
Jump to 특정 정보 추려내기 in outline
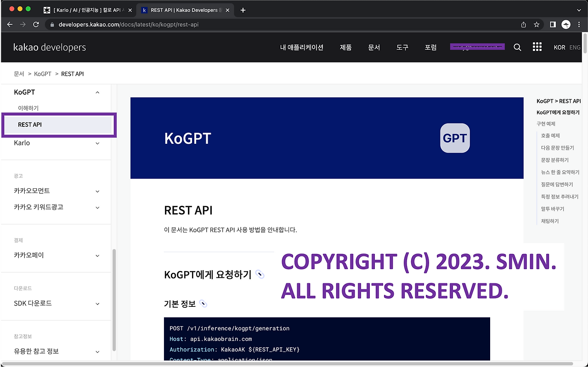pyautogui.click(x=560, y=197)
